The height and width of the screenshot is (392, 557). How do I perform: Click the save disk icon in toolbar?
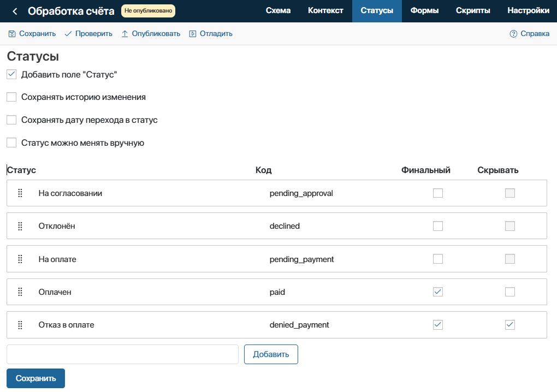(x=12, y=34)
